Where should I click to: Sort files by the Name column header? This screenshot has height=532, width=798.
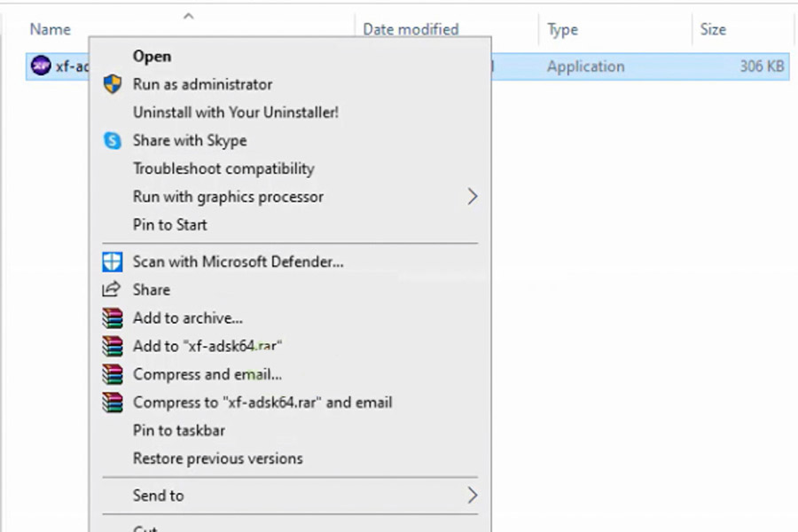[50, 29]
